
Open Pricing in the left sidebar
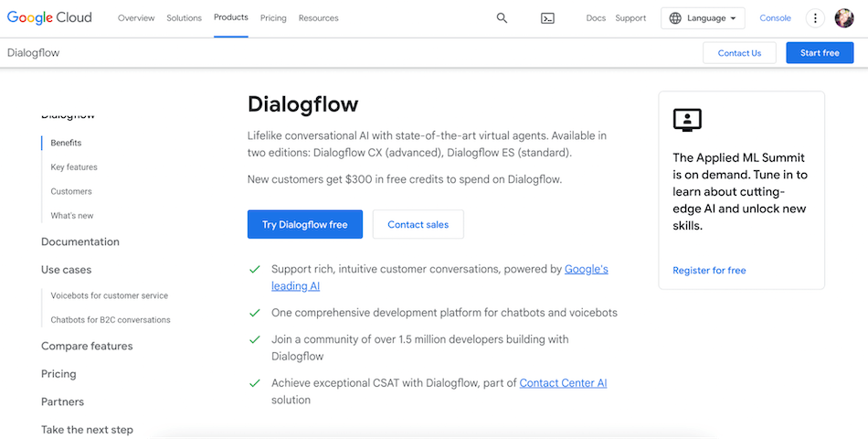coord(58,374)
